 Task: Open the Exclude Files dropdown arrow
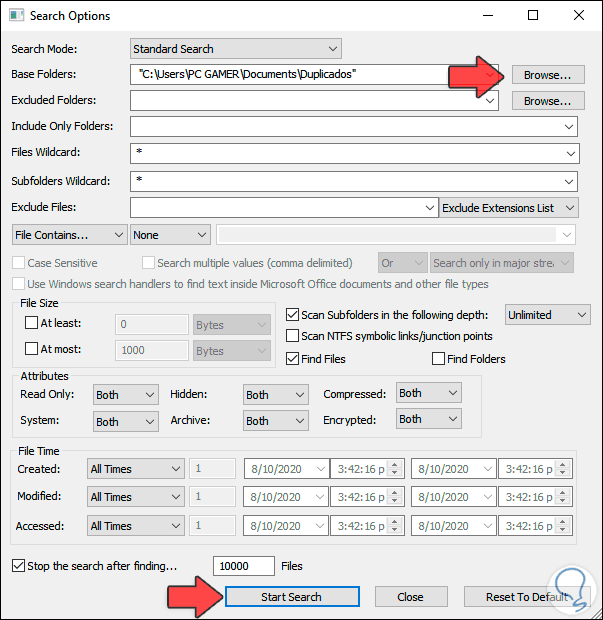[430, 208]
